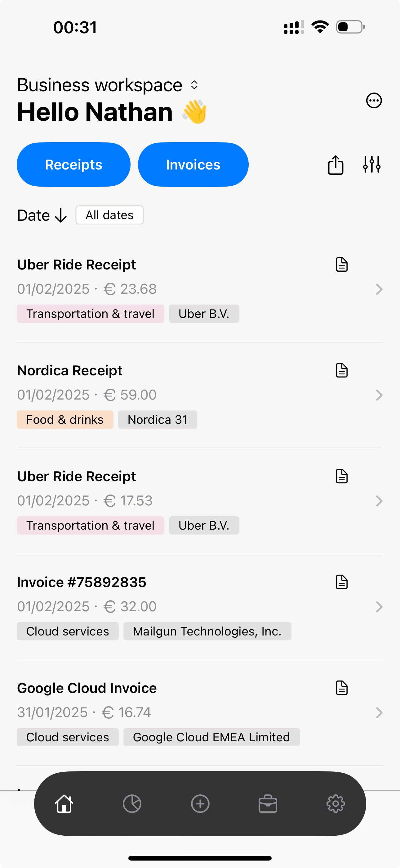Viewport: 400px width, 868px height.
Task: Tap the add plus icon in bottom bar
Action: point(200,804)
